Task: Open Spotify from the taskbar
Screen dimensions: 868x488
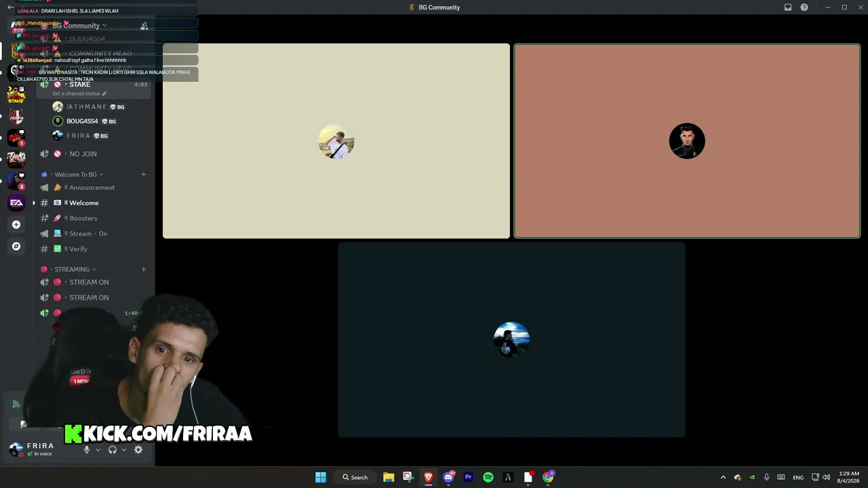Action: click(488, 477)
